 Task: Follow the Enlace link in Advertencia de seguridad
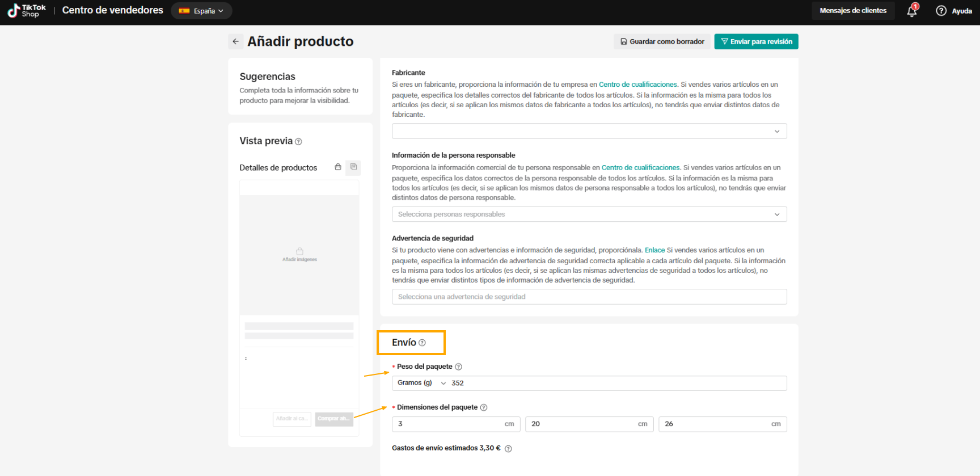pos(654,250)
